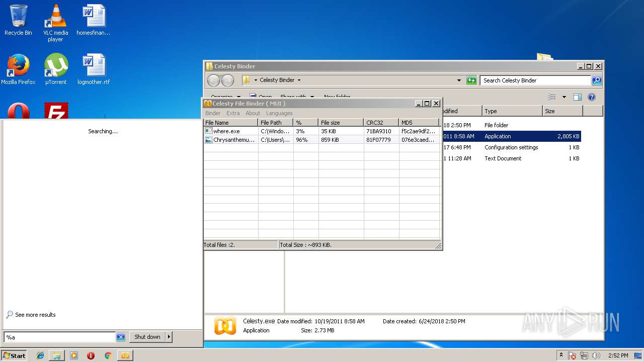Click the Chrome icon in the taskbar
This screenshot has width=644, height=362.
tap(108, 355)
